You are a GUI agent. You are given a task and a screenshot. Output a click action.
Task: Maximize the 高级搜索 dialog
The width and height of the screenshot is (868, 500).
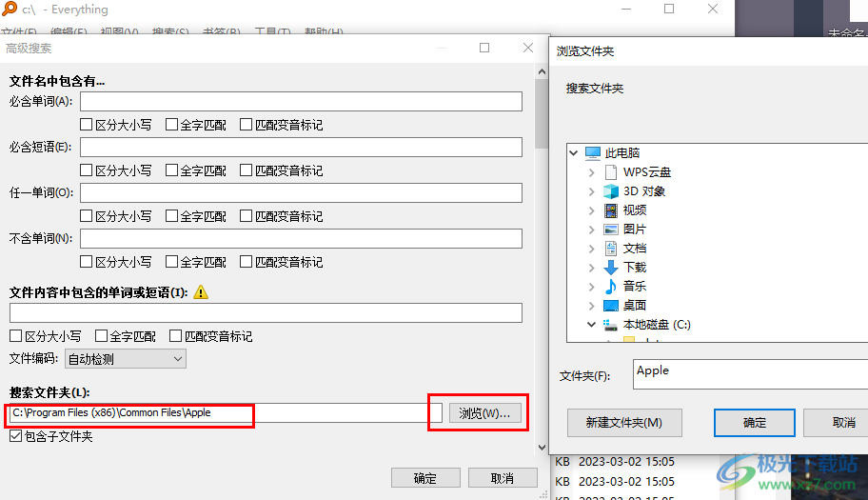click(x=484, y=48)
